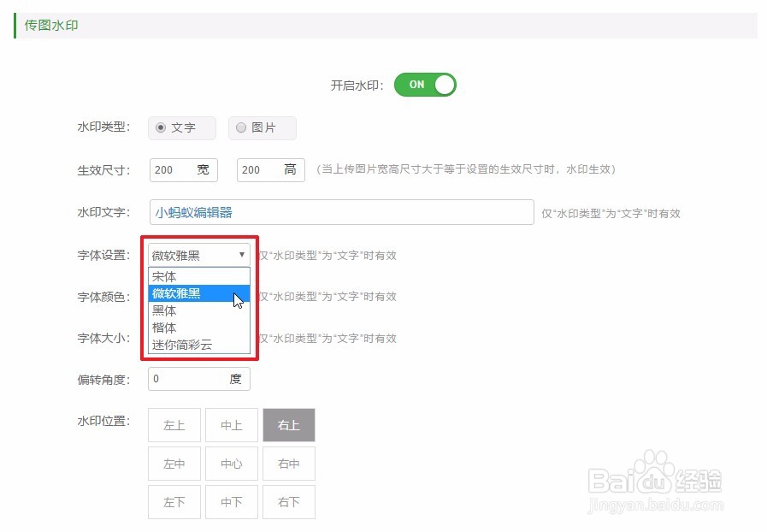Turn off the 开启水印 switch
Image resolution: width=767 pixels, height=532 pixels.
pyautogui.click(x=424, y=85)
